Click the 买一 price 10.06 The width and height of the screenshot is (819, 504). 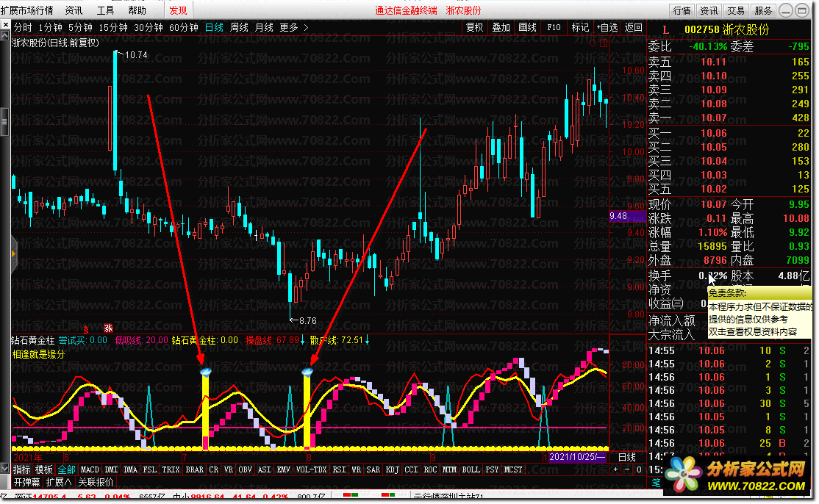713,133
